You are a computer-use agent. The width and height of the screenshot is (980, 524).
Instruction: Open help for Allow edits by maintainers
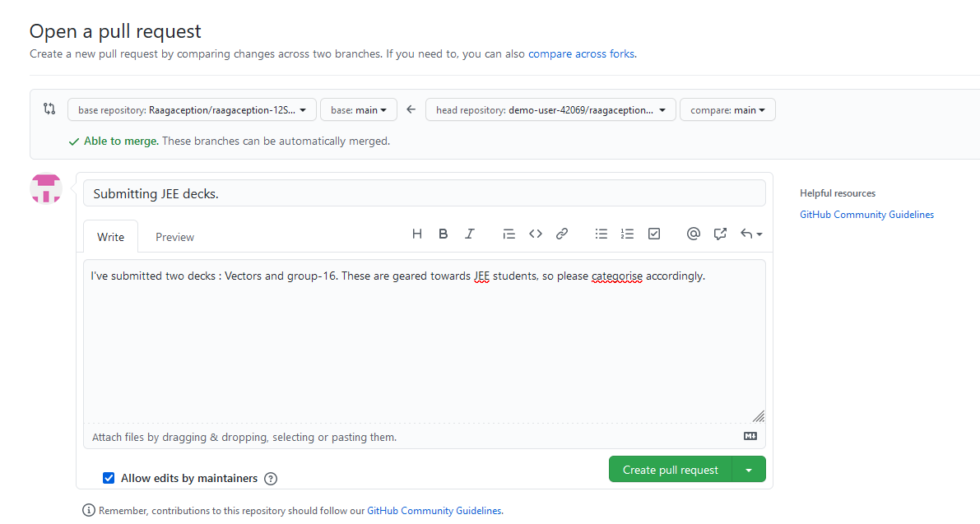click(271, 479)
